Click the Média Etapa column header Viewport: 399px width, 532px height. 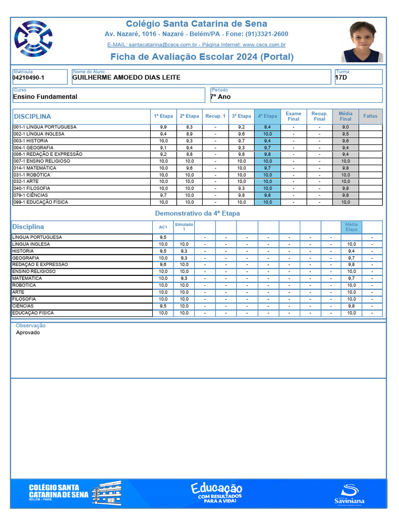pyautogui.click(x=351, y=227)
